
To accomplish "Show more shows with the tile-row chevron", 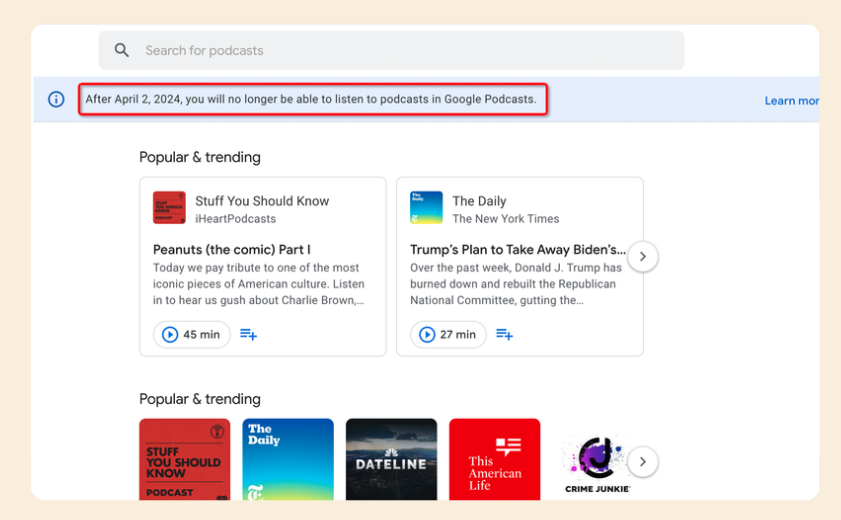I will [643, 462].
